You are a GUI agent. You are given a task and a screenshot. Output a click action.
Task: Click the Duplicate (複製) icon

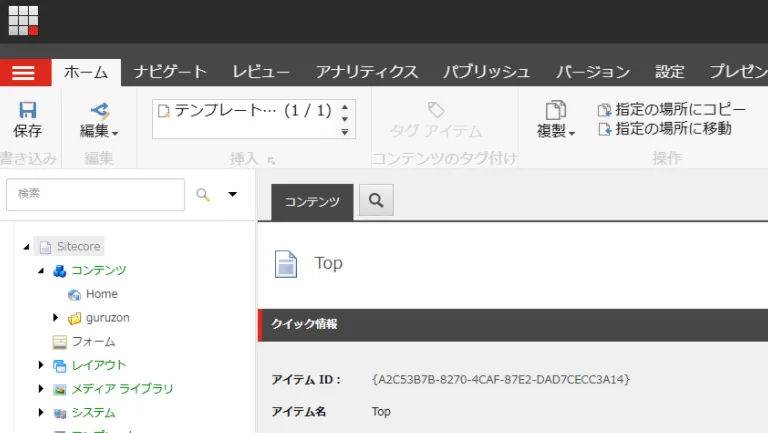[x=556, y=111]
